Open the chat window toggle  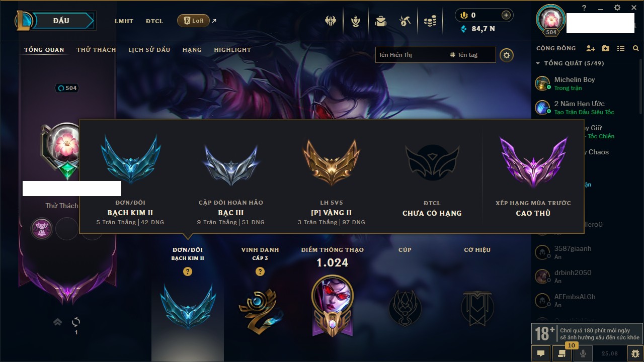(541, 353)
